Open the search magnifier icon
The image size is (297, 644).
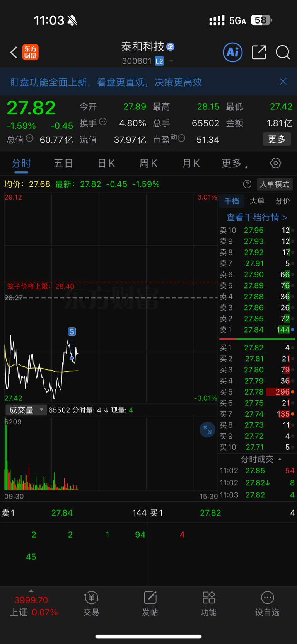pos(283,52)
